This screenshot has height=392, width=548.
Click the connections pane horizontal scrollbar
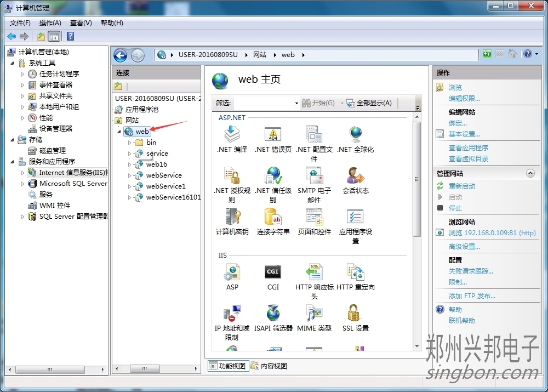coord(145,368)
